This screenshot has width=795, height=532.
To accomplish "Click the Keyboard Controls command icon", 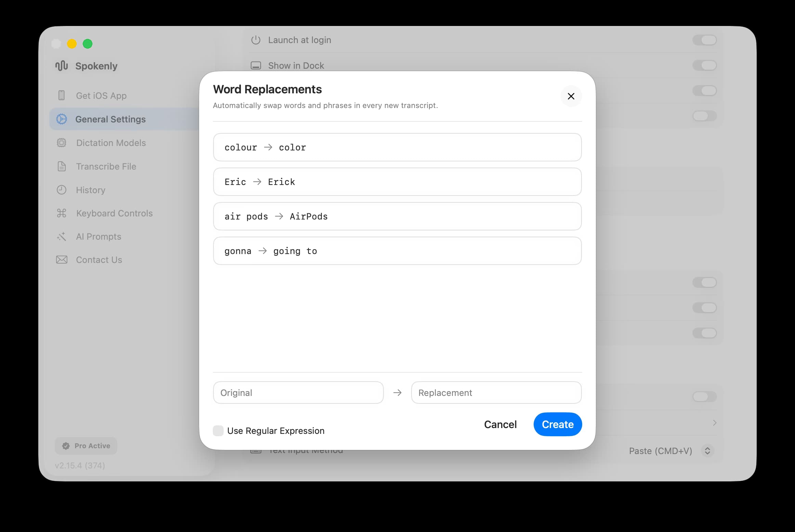I will point(62,213).
